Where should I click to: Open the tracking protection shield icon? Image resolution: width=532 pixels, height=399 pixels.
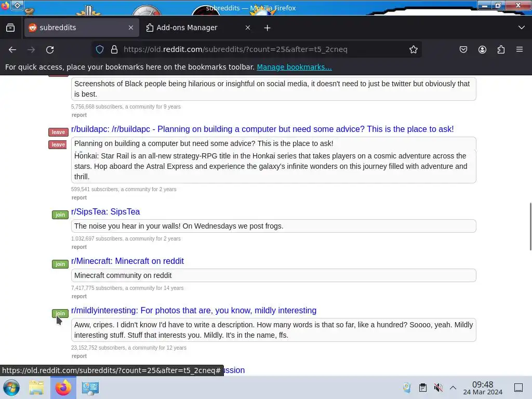pyautogui.click(x=99, y=49)
